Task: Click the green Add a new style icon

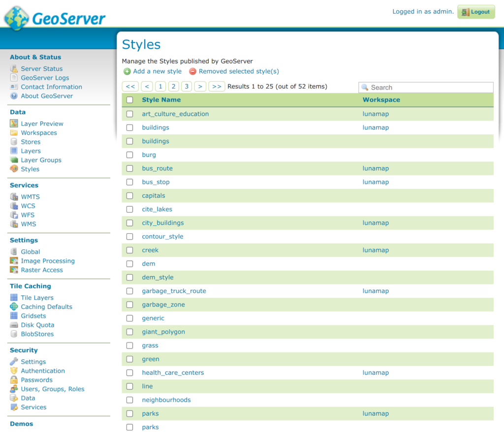Action: (127, 71)
